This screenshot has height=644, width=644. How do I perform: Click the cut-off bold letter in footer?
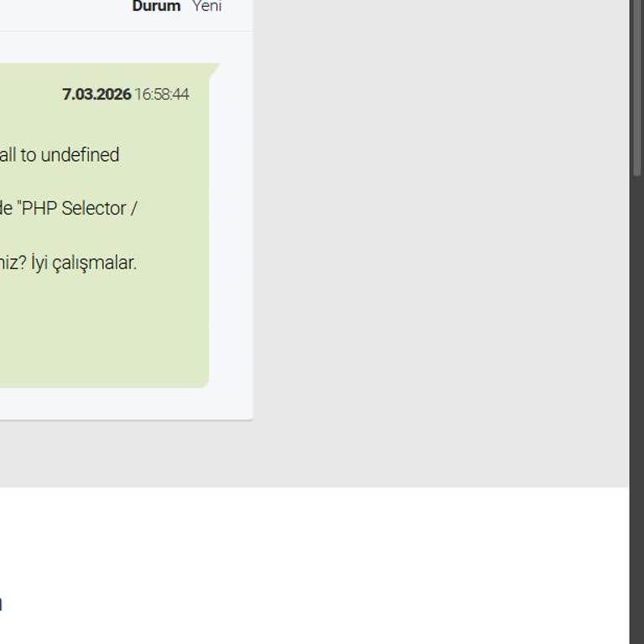pyautogui.click(x=1, y=604)
